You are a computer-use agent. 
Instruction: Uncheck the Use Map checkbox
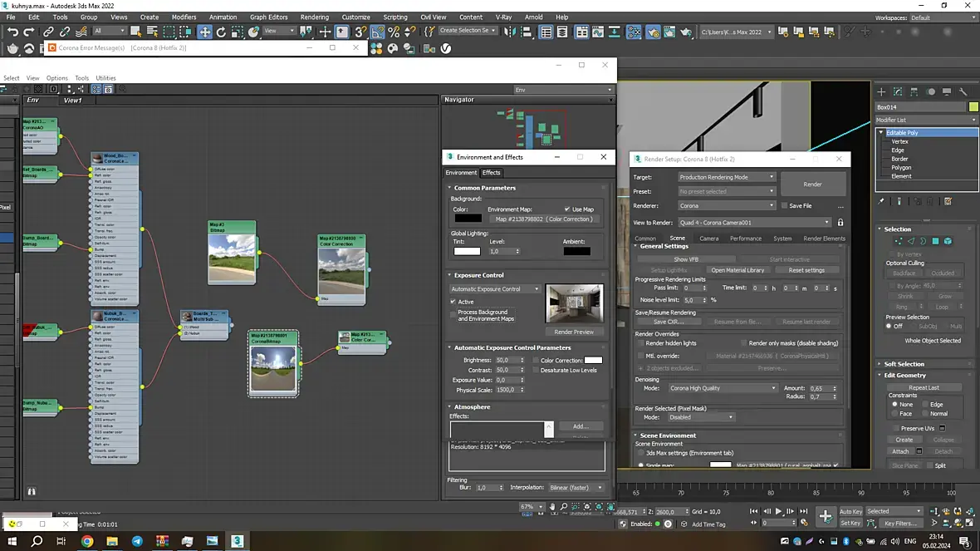567,209
